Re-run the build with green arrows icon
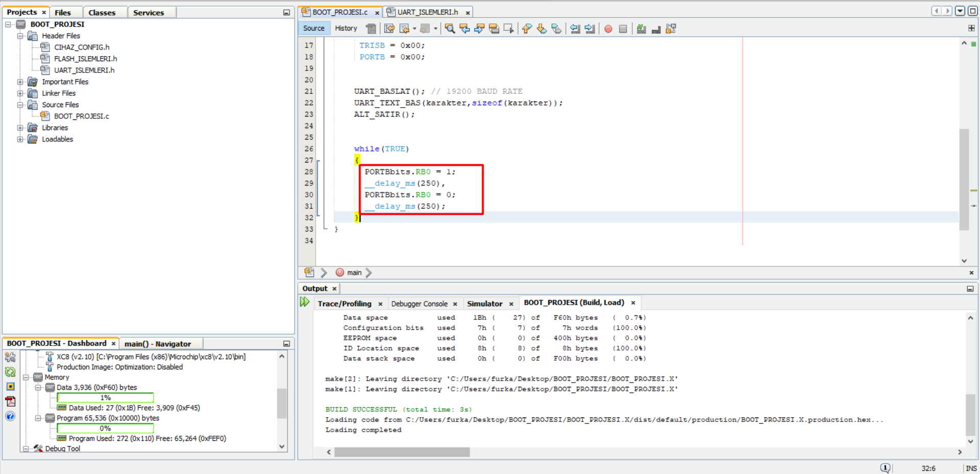Image resolution: width=980 pixels, height=474 pixels. pyautogui.click(x=305, y=302)
